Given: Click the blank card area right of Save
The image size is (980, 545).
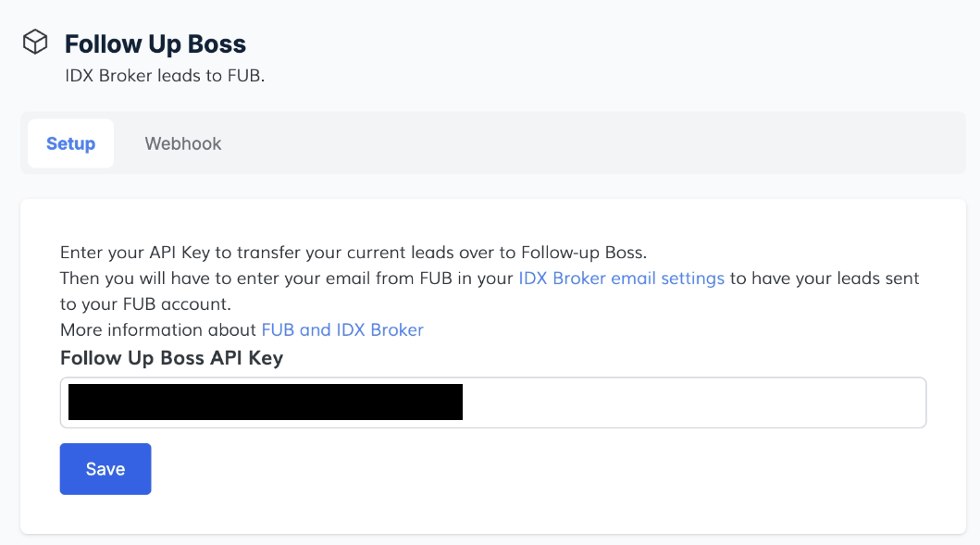Looking at the screenshot, I should pyautogui.click(x=555, y=469).
